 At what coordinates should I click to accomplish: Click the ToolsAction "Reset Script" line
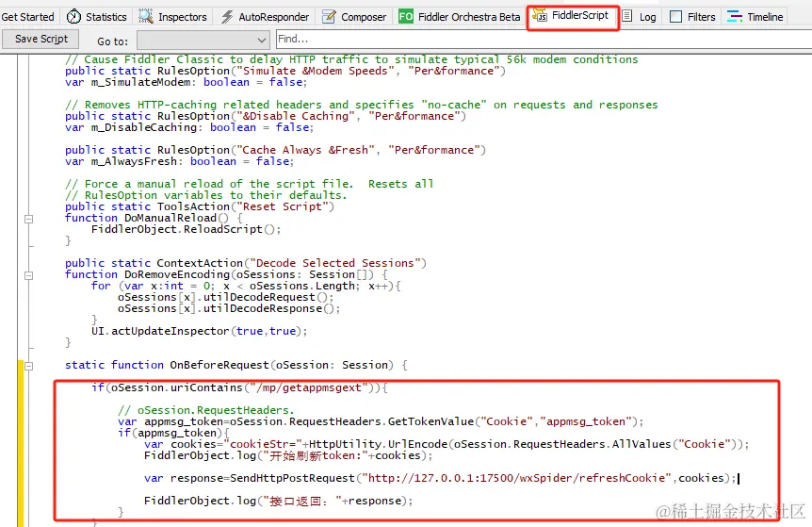coord(200,206)
